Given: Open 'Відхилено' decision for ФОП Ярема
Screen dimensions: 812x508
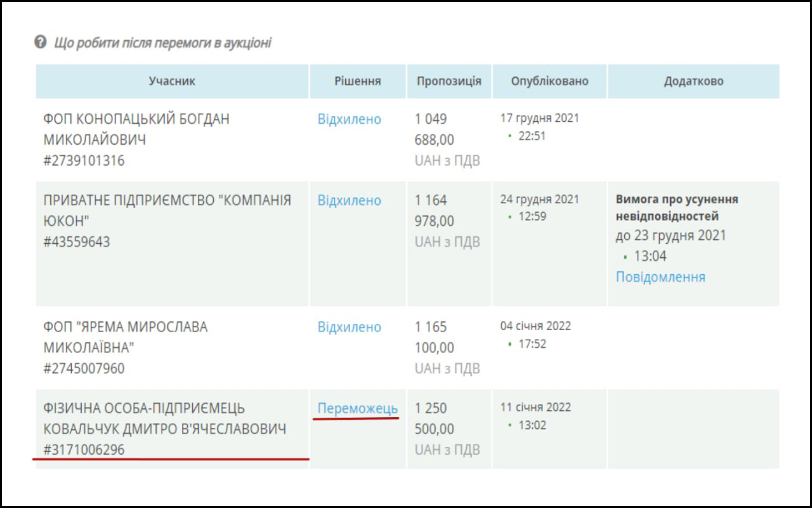Looking at the screenshot, I should (349, 328).
